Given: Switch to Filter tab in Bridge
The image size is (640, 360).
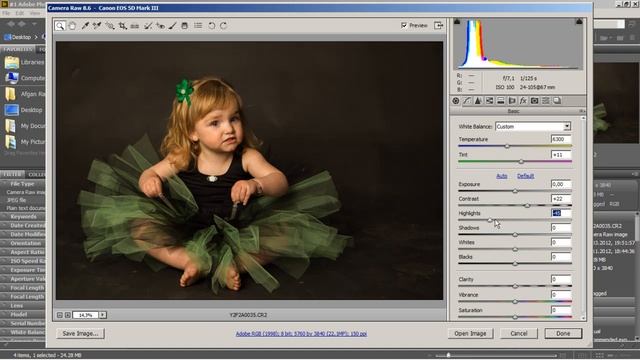Looking at the screenshot, I should point(12,174).
